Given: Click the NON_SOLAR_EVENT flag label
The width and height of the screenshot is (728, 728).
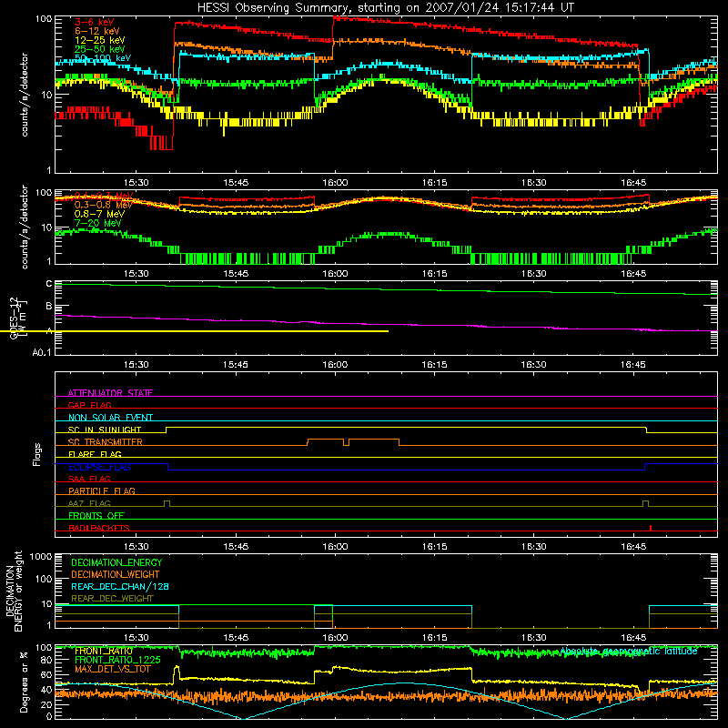Looking at the screenshot, I should click(110, 418).
